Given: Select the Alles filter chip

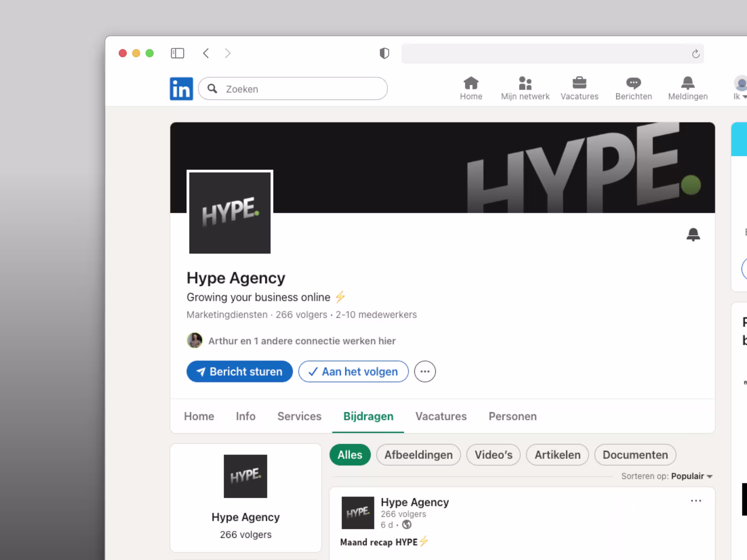Looking at the screenshot, I should (350, 455).
